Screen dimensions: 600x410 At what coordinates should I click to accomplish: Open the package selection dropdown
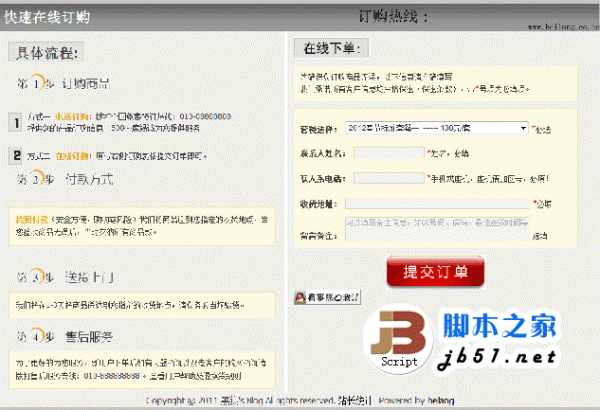437,128
